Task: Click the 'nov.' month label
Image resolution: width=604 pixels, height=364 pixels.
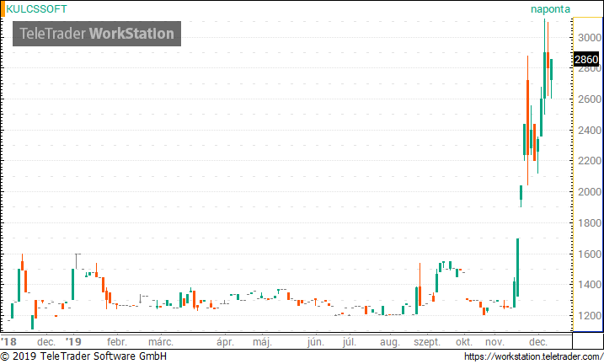Action: pos(494,341)
